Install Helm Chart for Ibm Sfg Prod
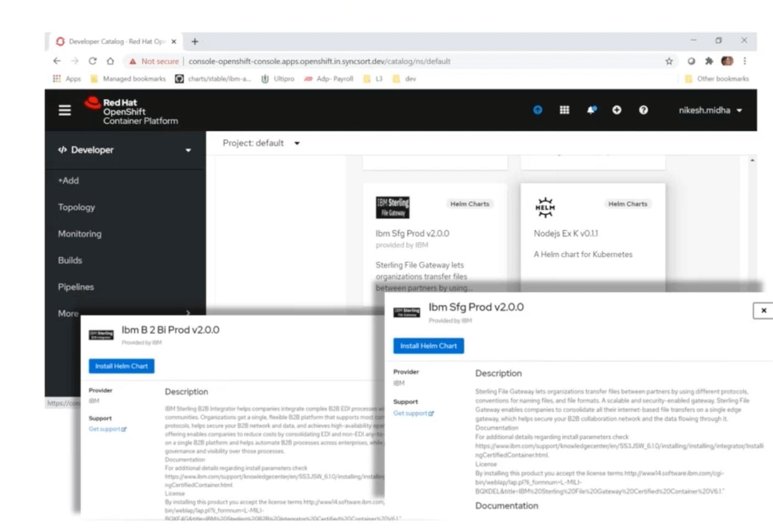 coord(429,346)
